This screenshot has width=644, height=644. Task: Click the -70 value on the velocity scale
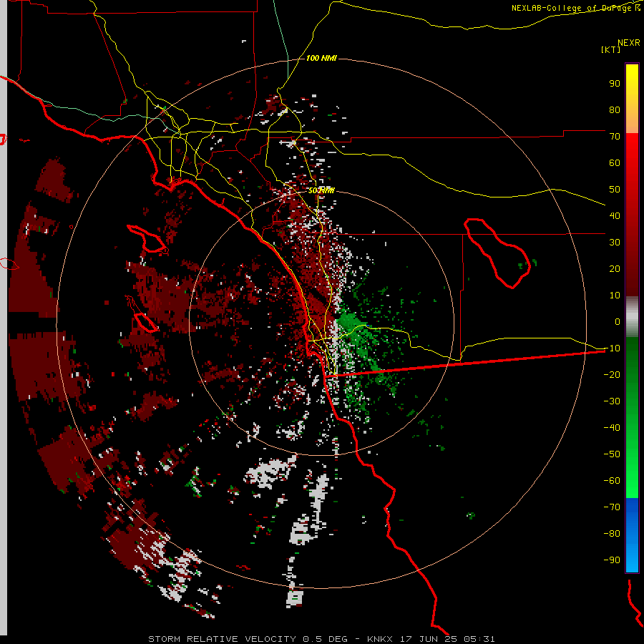pyautogui.click(x=612, y=507)
